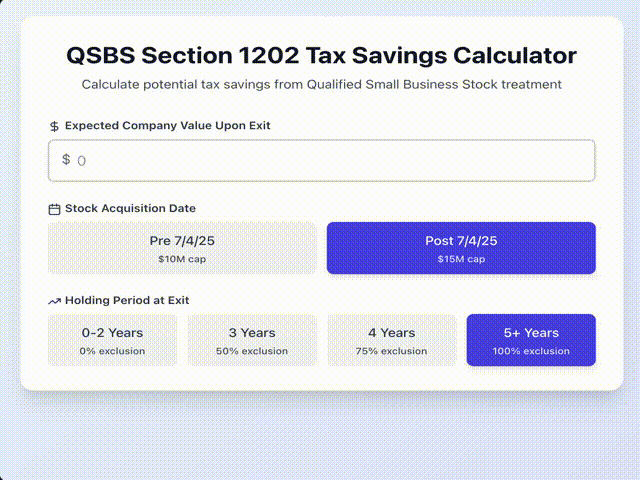Image resolution: width=640 pixels, height=480 pixels.
Task: Click the Stock Acquisition Date label
Action: click(130, 209)
